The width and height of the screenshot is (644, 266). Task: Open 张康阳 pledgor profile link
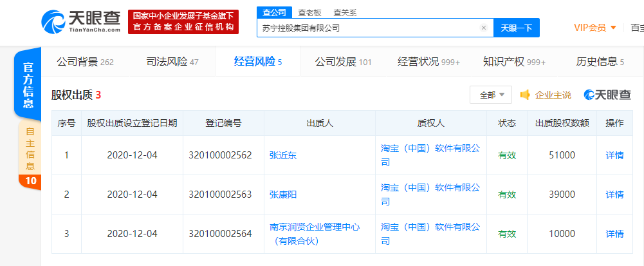pos(283,195)
